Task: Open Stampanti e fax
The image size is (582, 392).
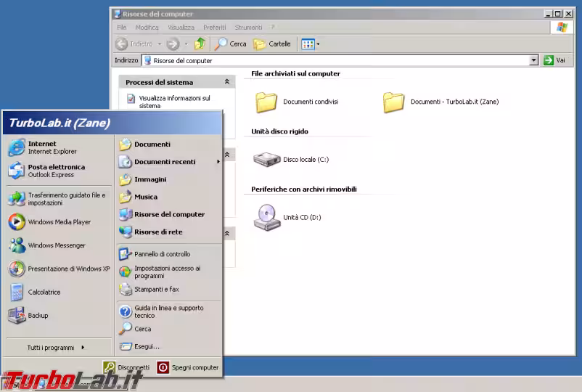Action: coord(155,289)
